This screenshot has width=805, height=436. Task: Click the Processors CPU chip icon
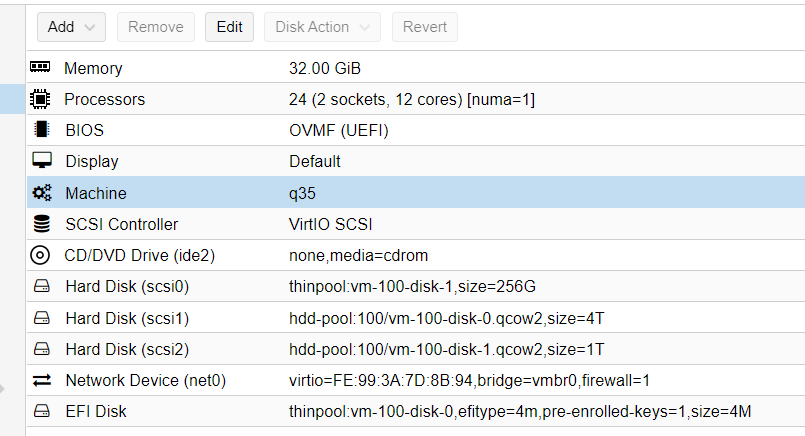(40, 99)
